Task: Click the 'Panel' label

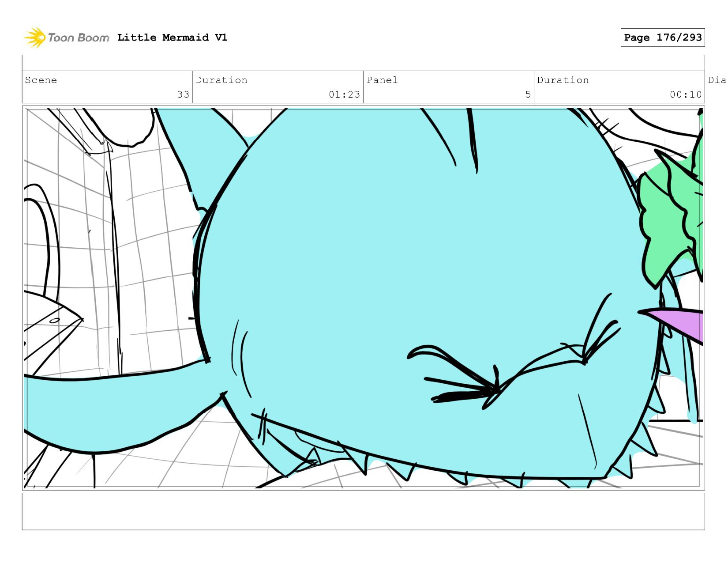Action: pyautogui.click(x=382, y=80)
